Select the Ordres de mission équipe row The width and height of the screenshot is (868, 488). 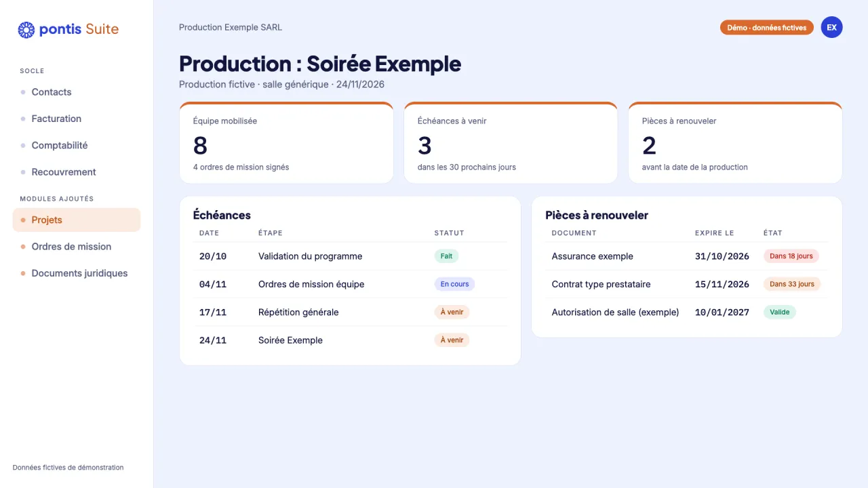[350, 284]
